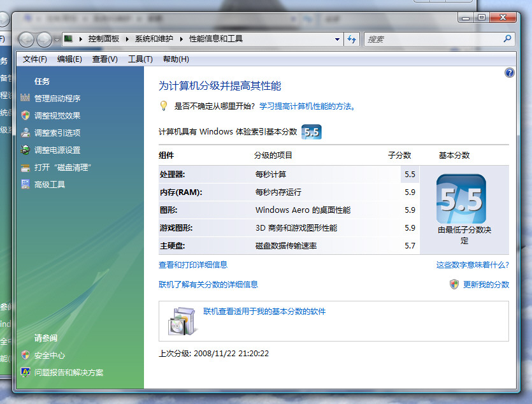
Task: Click the 5.7 subscore for 主硬盘
Action: pyautogui.click(x=410, y=246)
